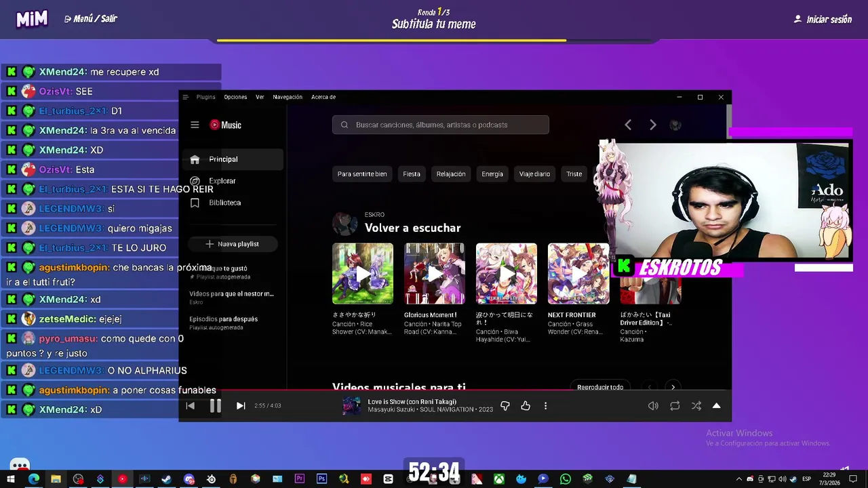Seek on the red song progress bar
This screenshot has height=488, width=868.
(455, 390)
